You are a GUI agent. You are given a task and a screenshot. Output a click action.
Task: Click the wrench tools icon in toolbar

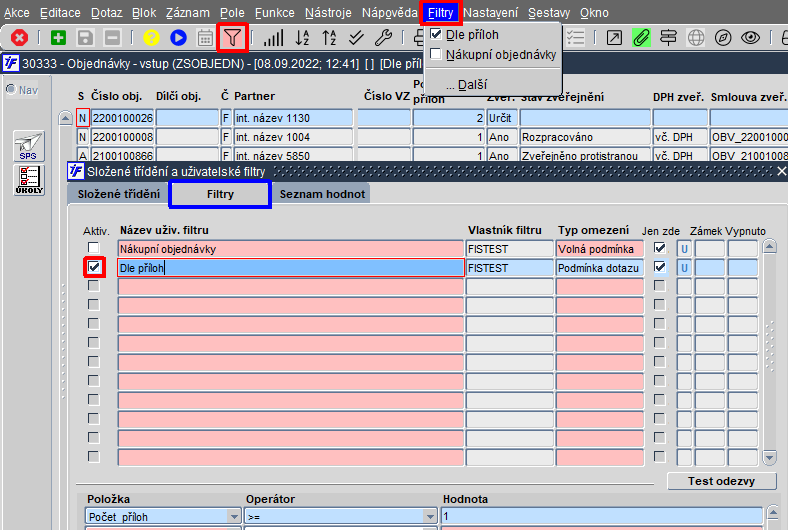point(382,38)
